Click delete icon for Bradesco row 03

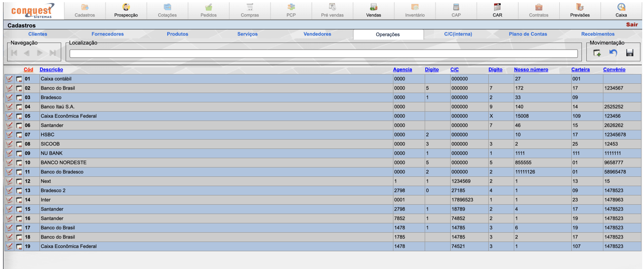(x=19, y=97)
